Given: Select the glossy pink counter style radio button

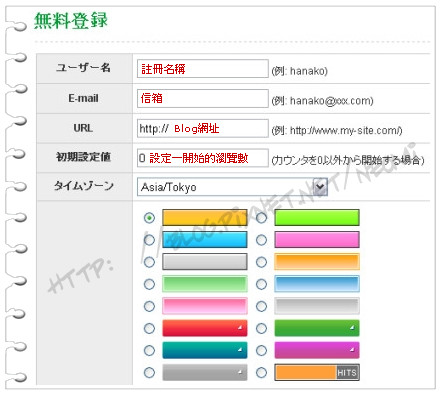Looking at the screenshot, I should pos(149,306).
